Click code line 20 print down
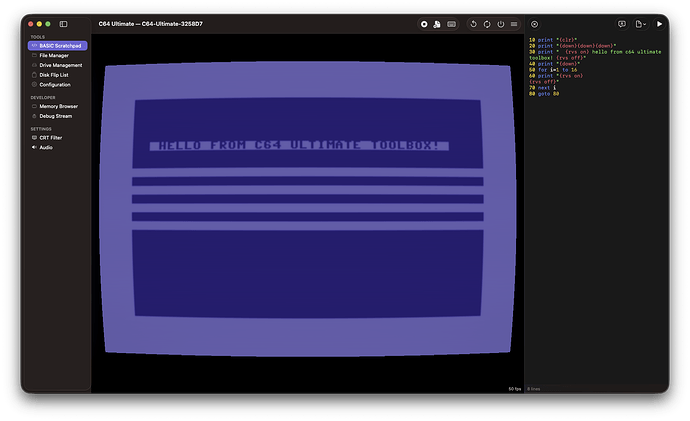Viewport: 690px width, 421px height. click(x=573, y=46)
